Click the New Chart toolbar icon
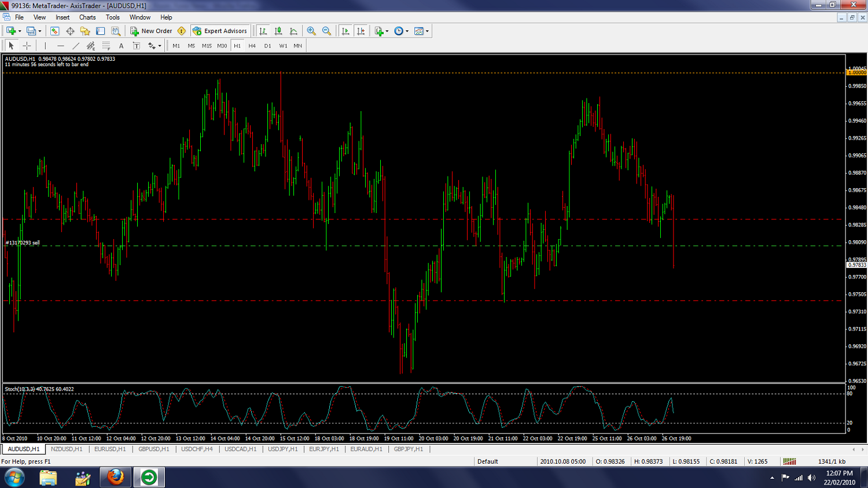Image resolution: width=868 pixels, height=488 pixels. click(11, 31)
